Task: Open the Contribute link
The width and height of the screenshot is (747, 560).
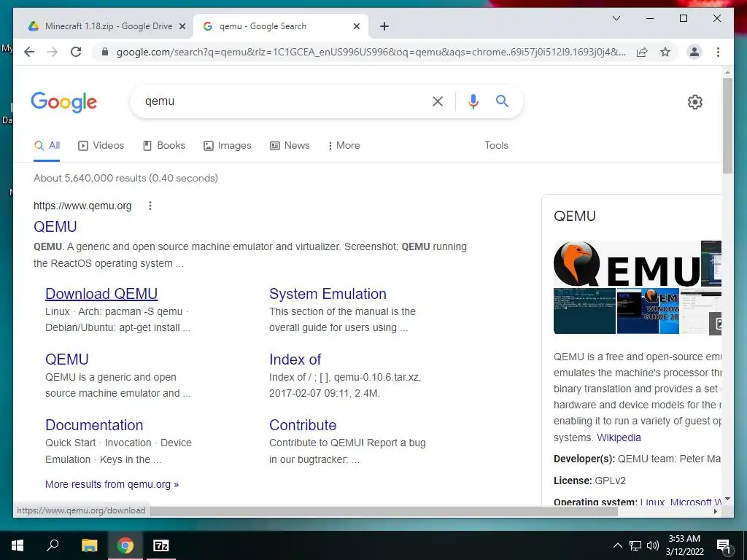Action: pos(303,425)
